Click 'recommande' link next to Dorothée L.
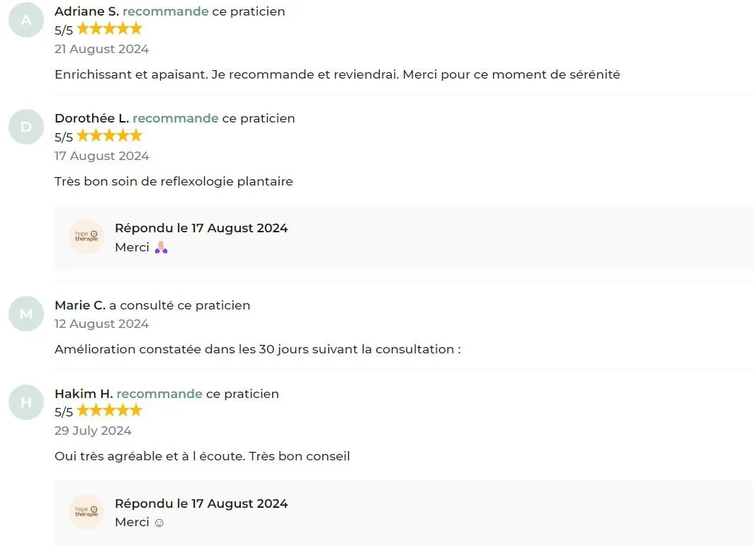 click(x=176, y=118)
